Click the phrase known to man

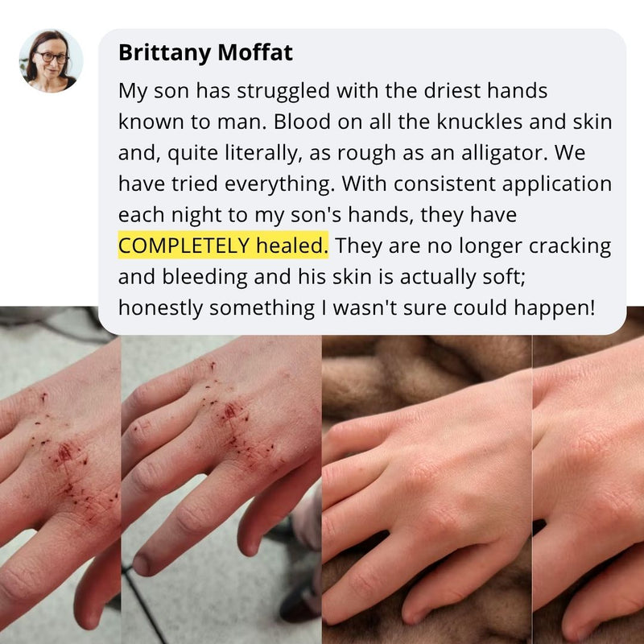[192, 122]
